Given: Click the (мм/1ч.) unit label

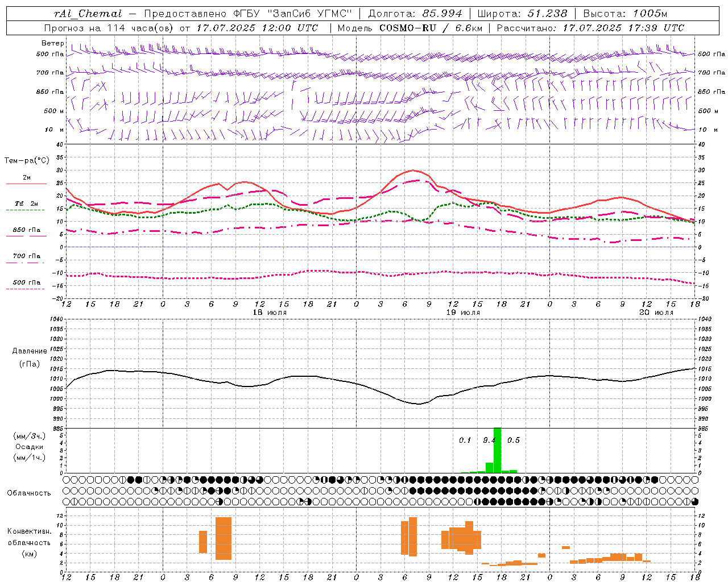Looking at the screenshot, I should (30, 458).
